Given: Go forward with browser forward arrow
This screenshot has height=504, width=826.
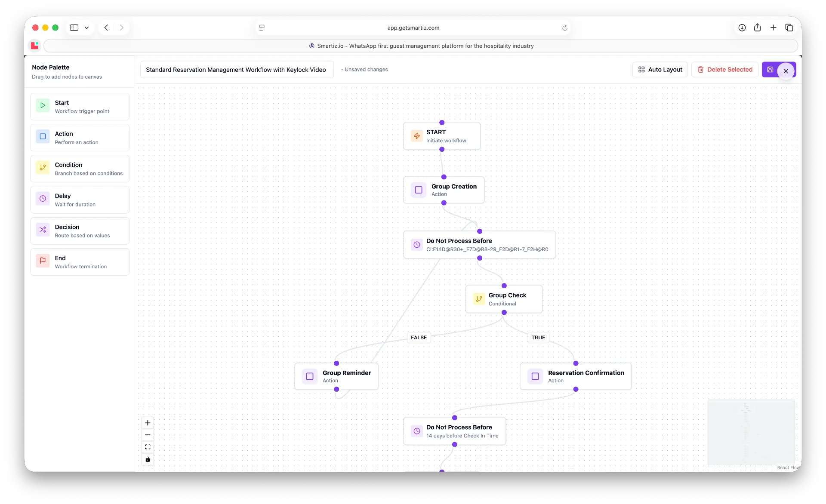Looking at the screenshot, I should tap(122, 28).
